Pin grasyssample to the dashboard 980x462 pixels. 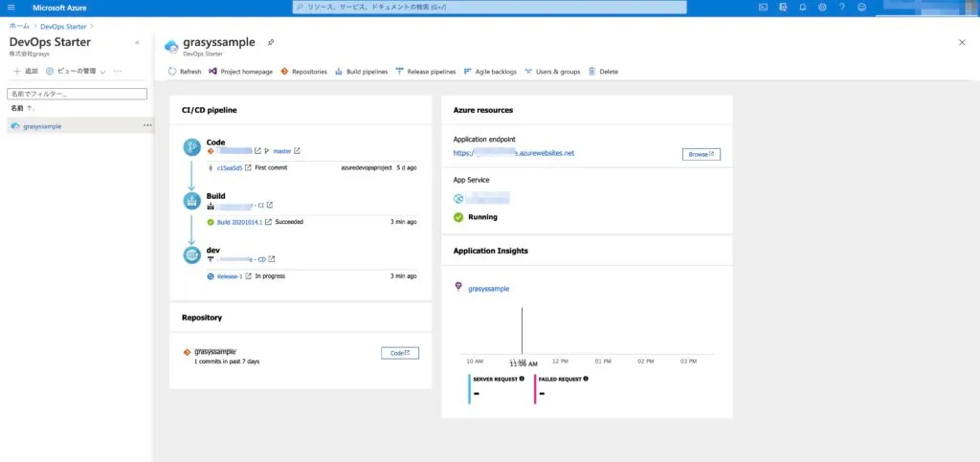pyautogui.click(x=271, y=42)
